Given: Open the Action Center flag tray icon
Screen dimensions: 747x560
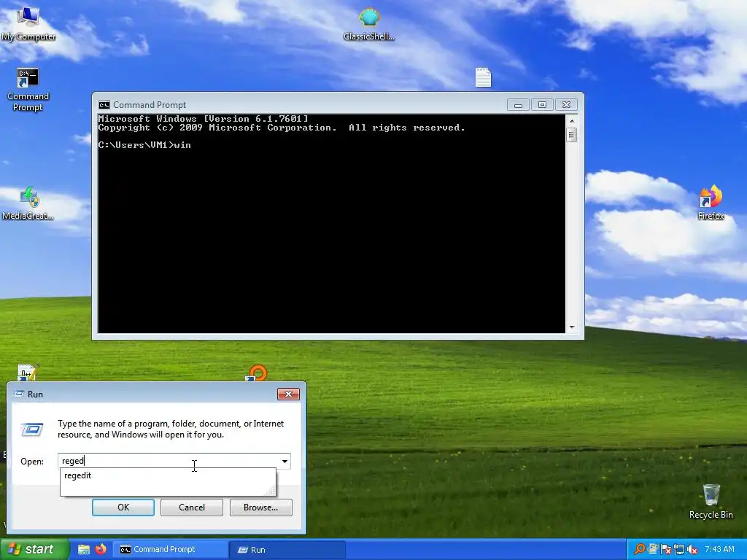Looking at the screenshot, I should 667,550.
